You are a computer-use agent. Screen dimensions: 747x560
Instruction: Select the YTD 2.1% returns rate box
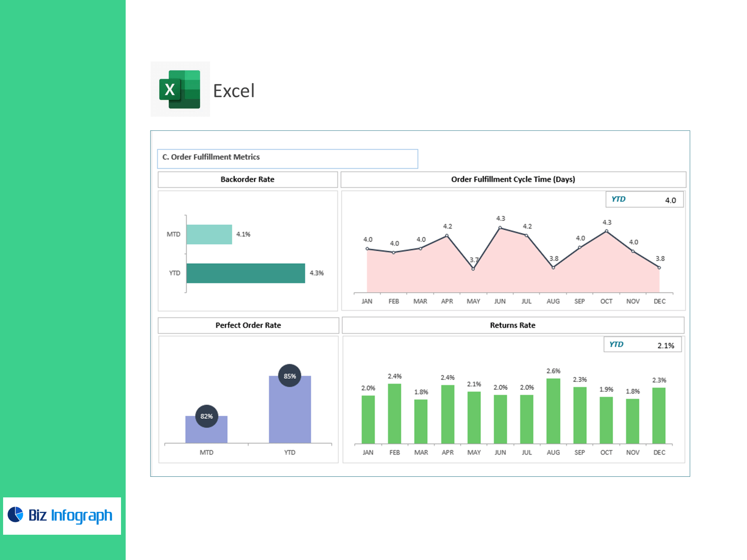pyautogui.click(x=642, y=345)
